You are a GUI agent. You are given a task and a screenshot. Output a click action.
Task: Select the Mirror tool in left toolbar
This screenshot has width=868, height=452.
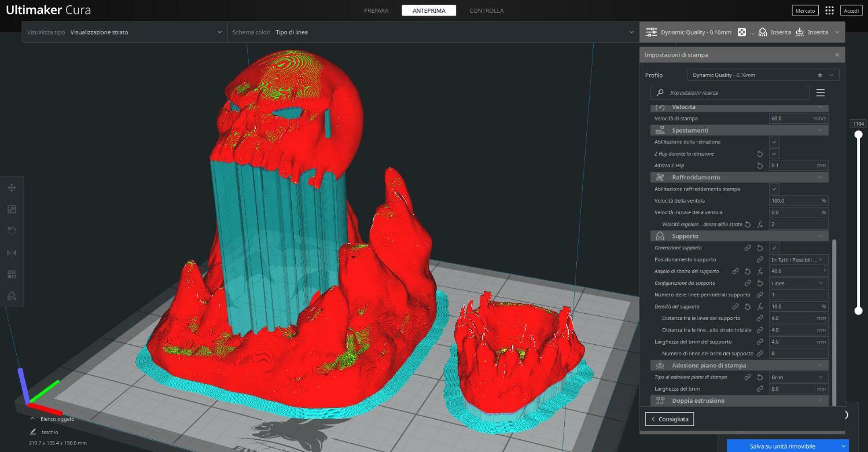point(12,253)
